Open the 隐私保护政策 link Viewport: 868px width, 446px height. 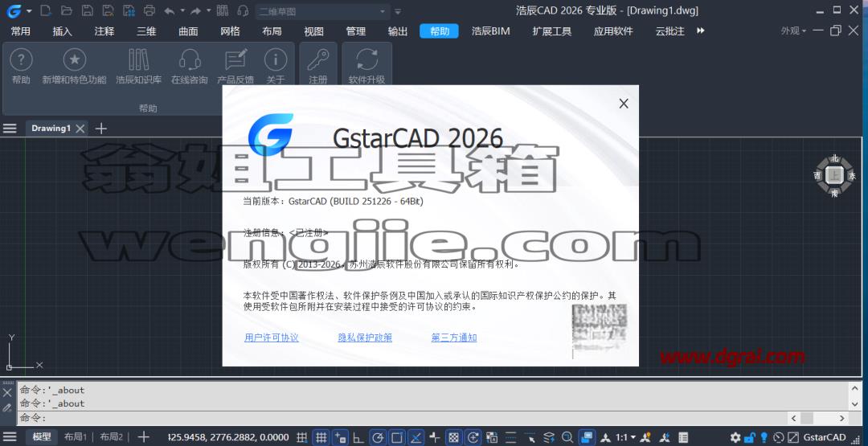tap(365, 338)
